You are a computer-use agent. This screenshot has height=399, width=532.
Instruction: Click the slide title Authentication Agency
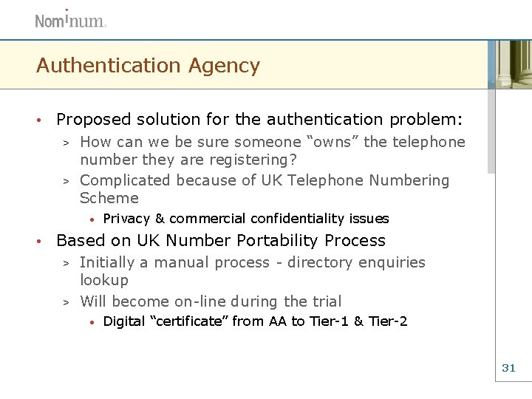point(148,65)
